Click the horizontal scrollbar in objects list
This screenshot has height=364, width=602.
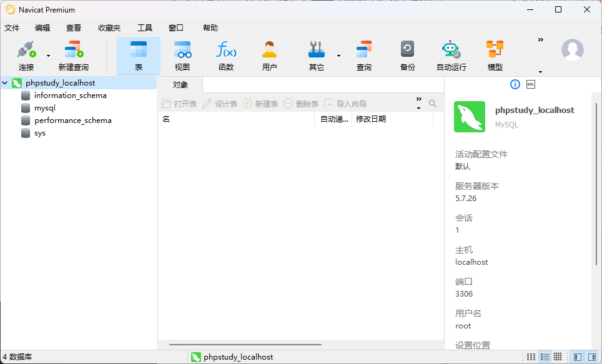(245, 345)
